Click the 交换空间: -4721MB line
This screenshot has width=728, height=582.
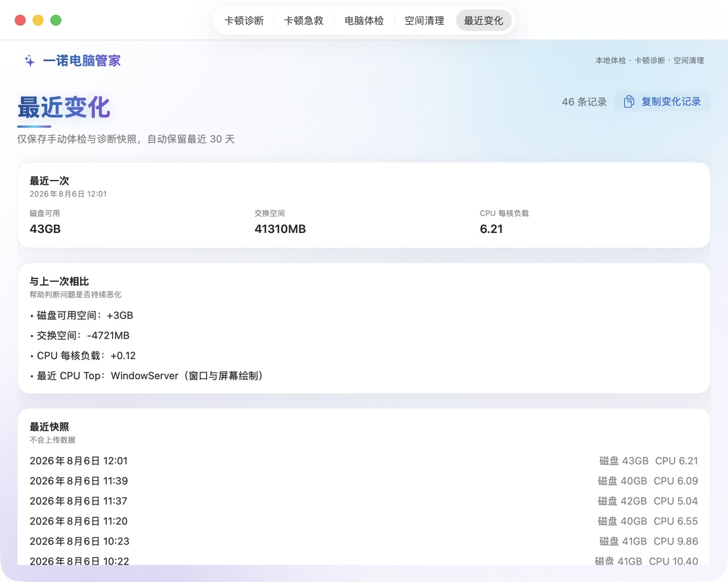80,335
